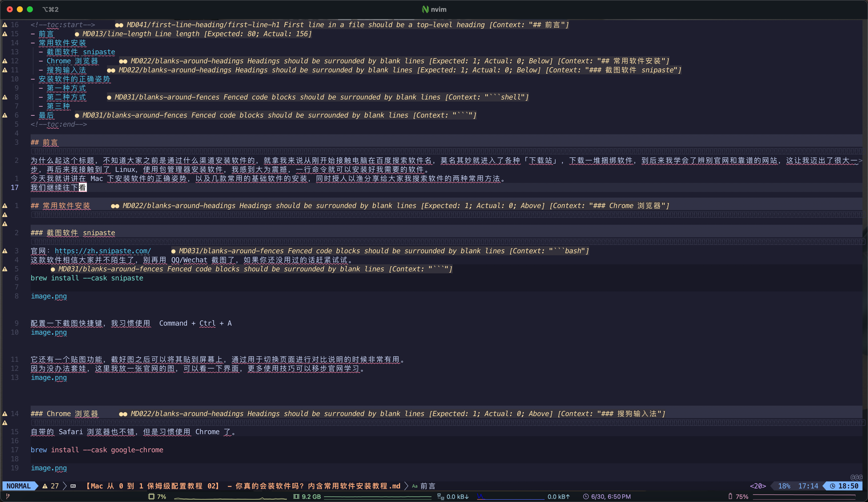The width and height of the screenshot is (868, 502).
Task: Follow the 第三种 toc link
Action: (58, 106)
